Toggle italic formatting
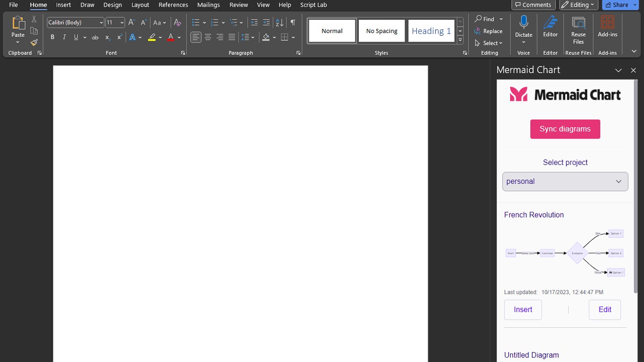The width and height of the screenshot is (644, 362). click(x=64, y=37)
